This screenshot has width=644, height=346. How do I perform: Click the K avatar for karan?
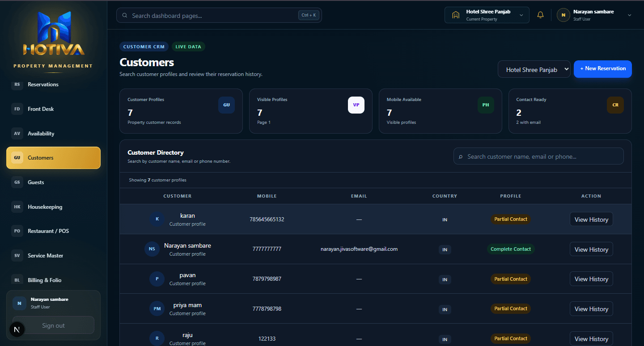click(157, 219)
